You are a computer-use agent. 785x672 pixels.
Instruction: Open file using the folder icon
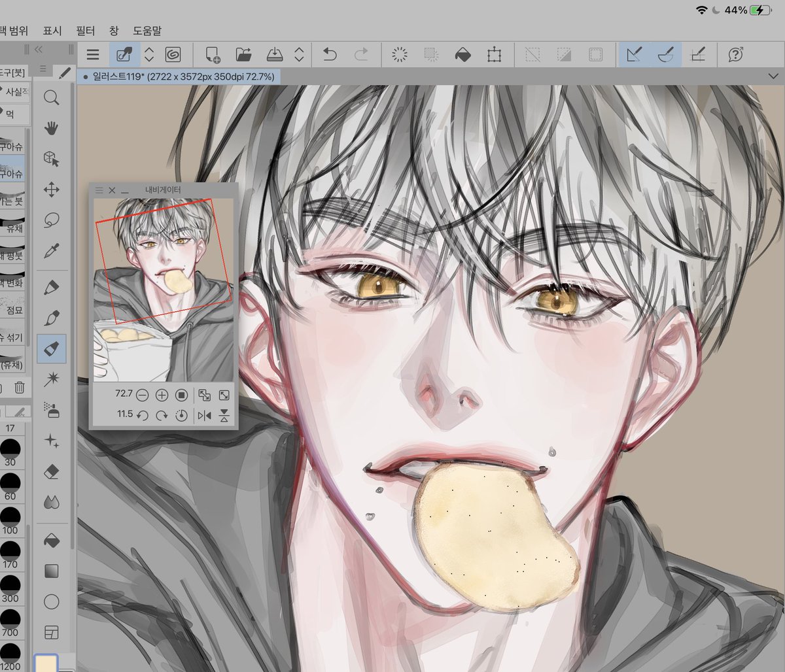[243, 55]
